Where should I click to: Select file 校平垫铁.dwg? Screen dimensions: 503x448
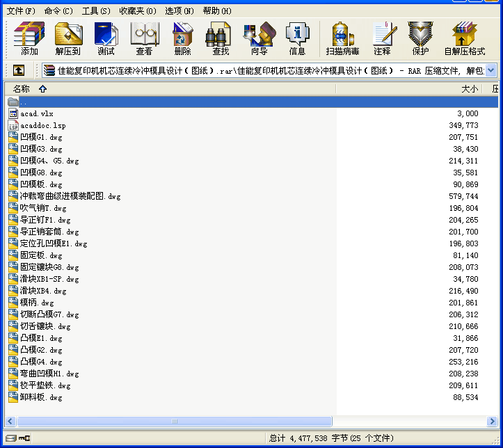click(45, 386)
